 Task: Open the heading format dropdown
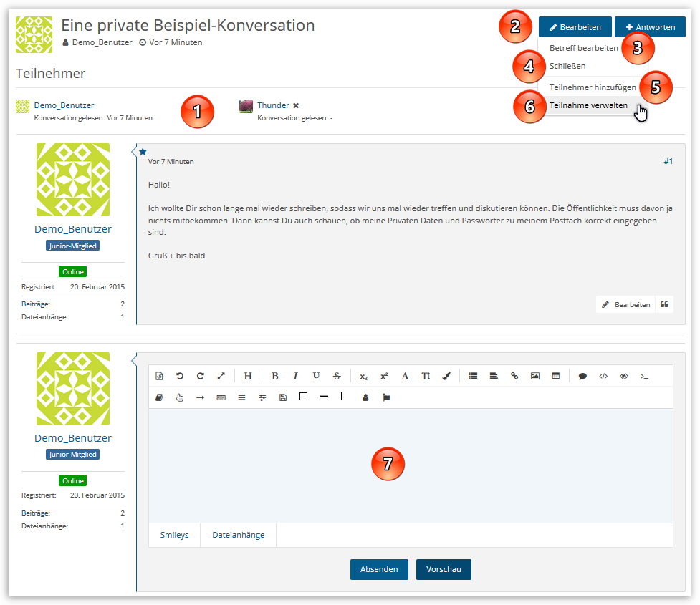click(248, 376)
